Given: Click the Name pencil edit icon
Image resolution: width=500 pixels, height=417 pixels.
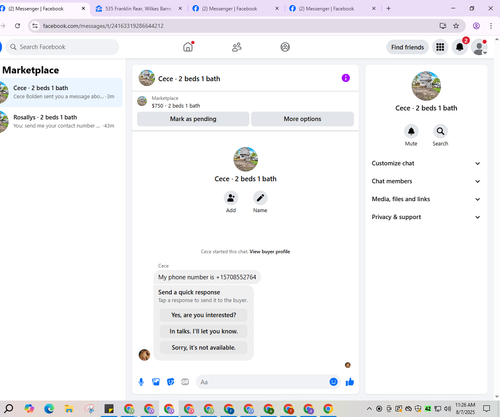Looking at the screenshot, I should click(x=260, y=198).
